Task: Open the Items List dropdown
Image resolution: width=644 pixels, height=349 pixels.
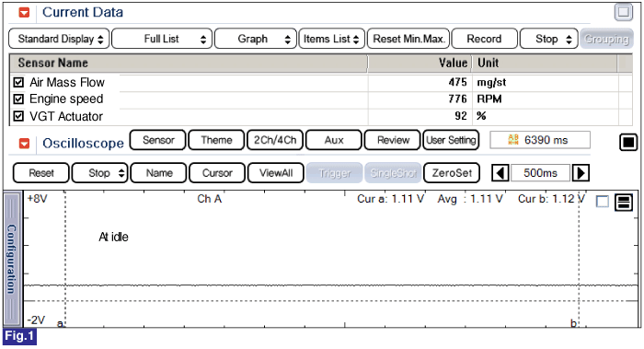Action: tap(332, 39)
